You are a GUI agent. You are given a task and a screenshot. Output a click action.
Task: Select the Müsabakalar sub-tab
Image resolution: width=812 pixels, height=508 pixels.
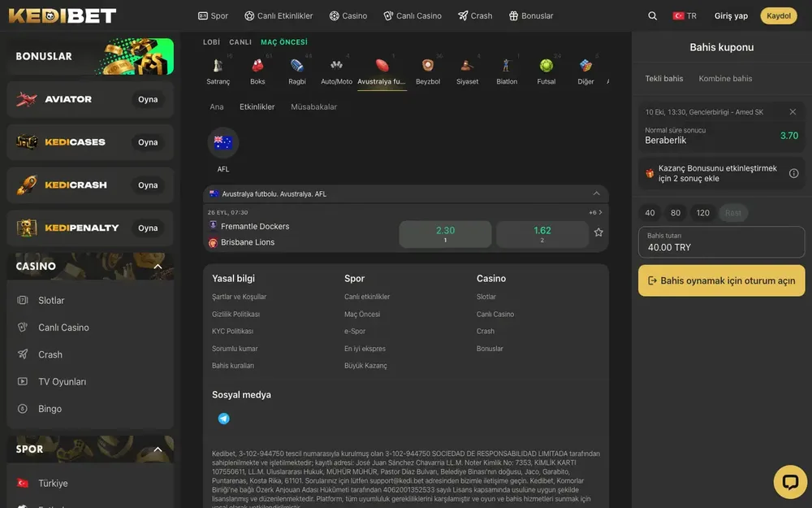click(x=313, y=106)
